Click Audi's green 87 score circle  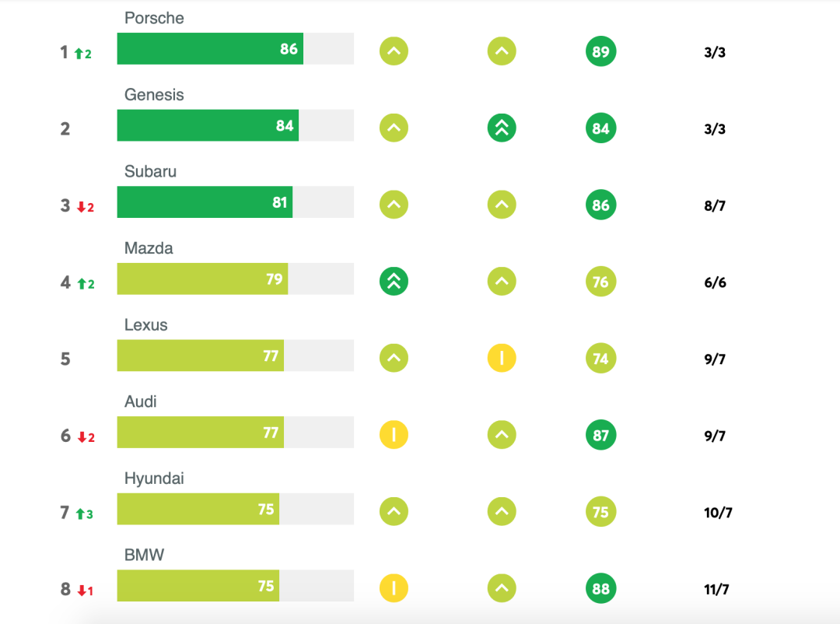click(600, 435)
